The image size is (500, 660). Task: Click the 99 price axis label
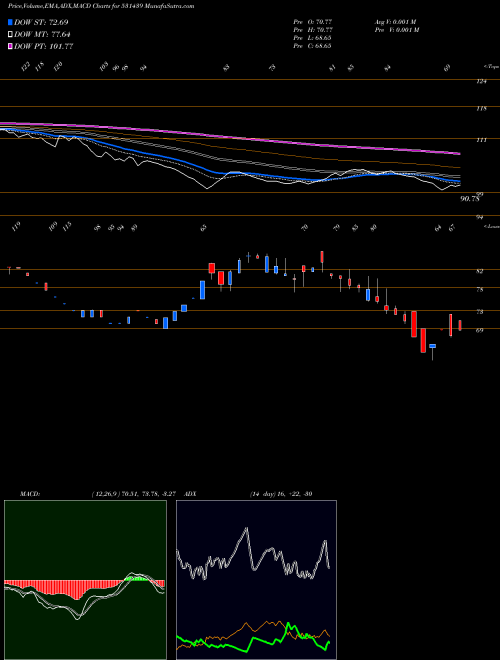480,194
